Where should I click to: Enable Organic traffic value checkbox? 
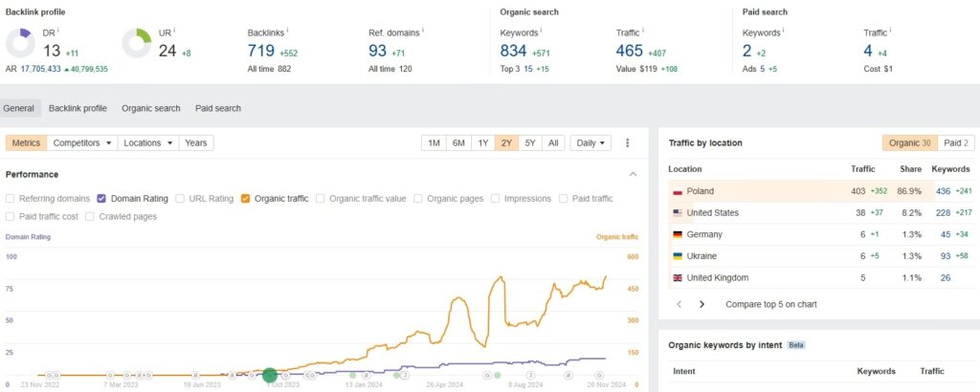(320, 199)
